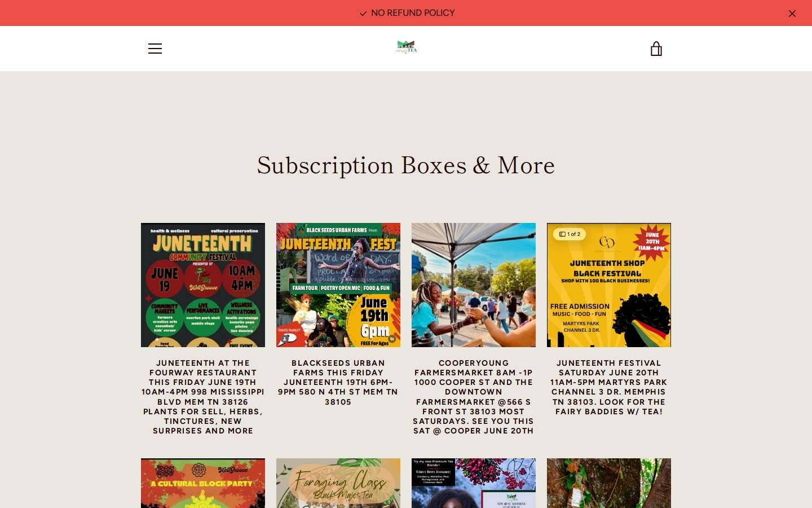Open the hamburger navigation menu

coord(155,49)
